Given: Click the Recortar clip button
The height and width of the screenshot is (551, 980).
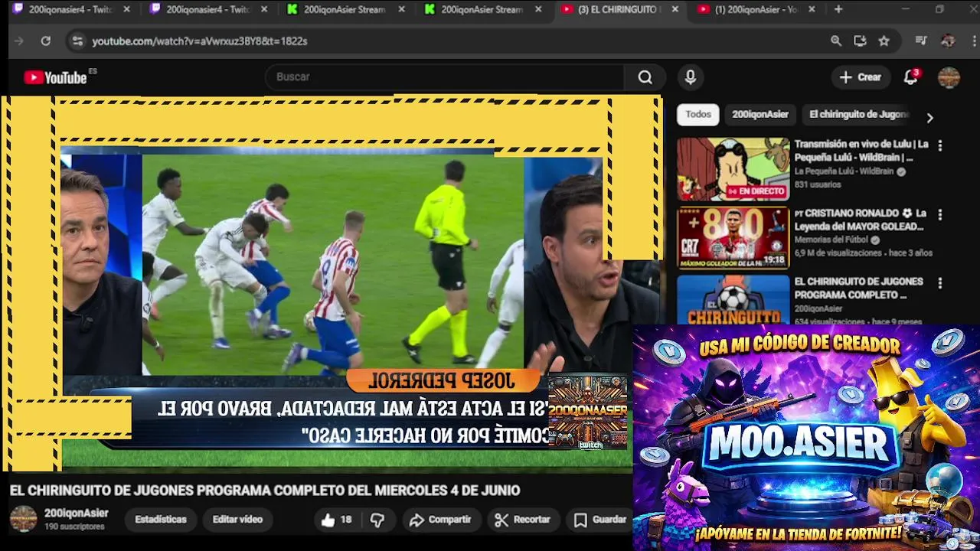Looking at the screenshot, I should point(523,520).
